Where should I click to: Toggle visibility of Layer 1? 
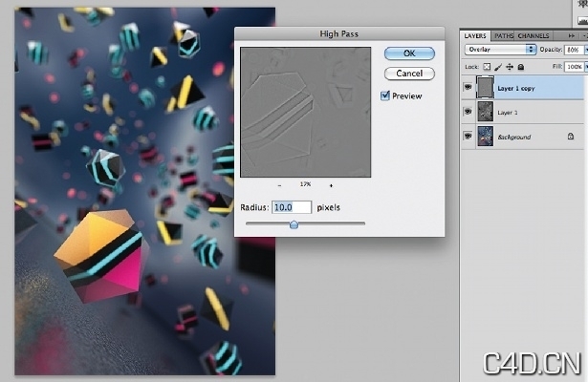point(468,113)
